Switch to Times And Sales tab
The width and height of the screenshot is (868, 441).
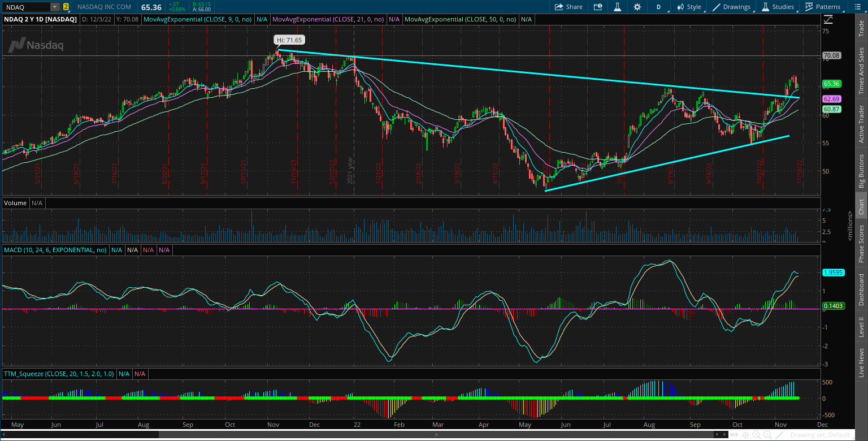(x=861, y=71)
